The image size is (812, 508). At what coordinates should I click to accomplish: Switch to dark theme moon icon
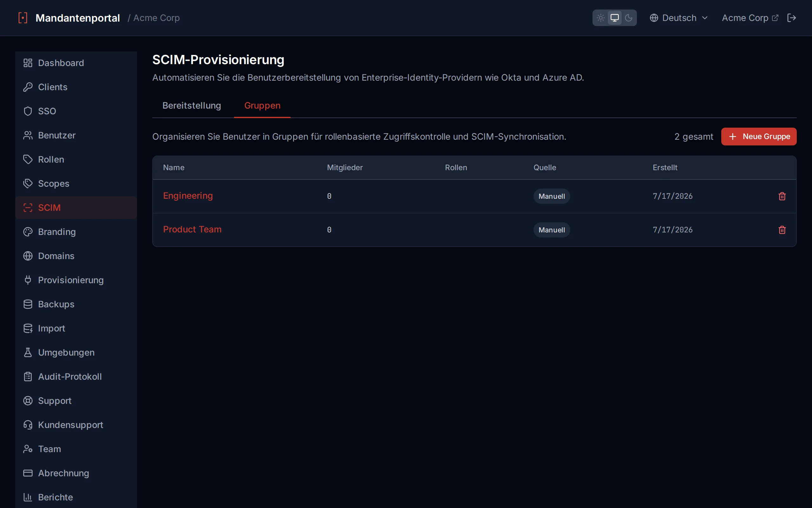click(628, 18)
